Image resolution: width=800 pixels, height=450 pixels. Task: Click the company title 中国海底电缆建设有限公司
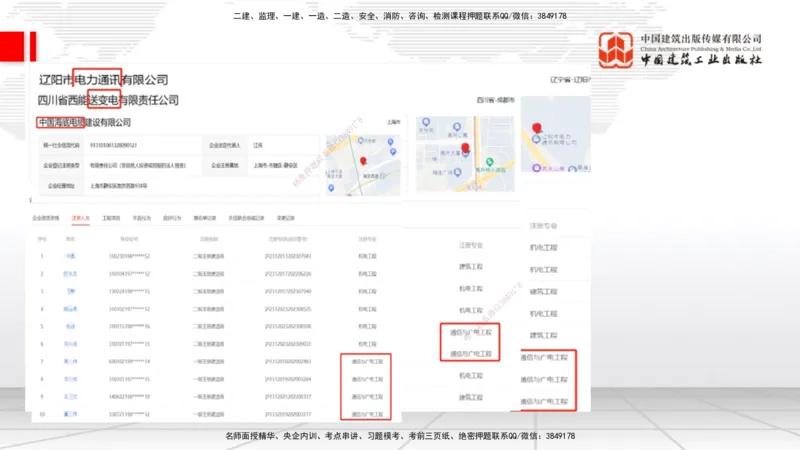tap(85, 122)
